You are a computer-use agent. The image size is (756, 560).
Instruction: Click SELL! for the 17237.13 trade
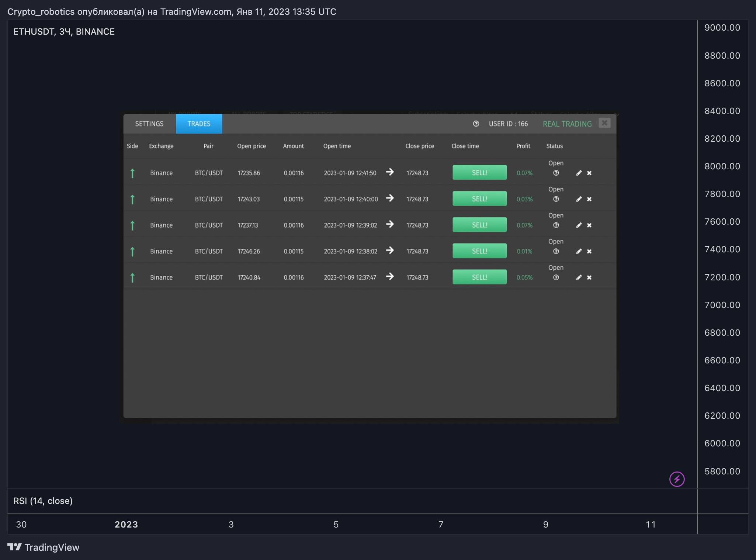click(479, 225)
